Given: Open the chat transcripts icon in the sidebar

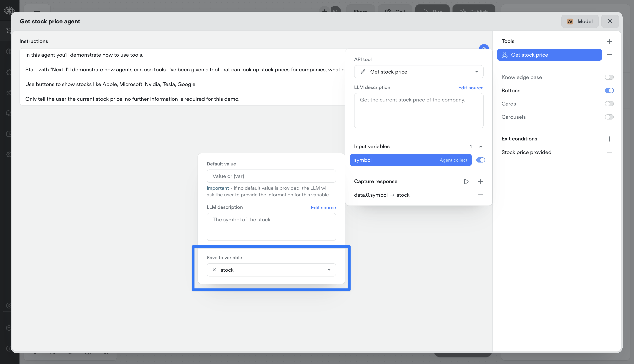Looking at the screenshot, I should pos(9,113).
